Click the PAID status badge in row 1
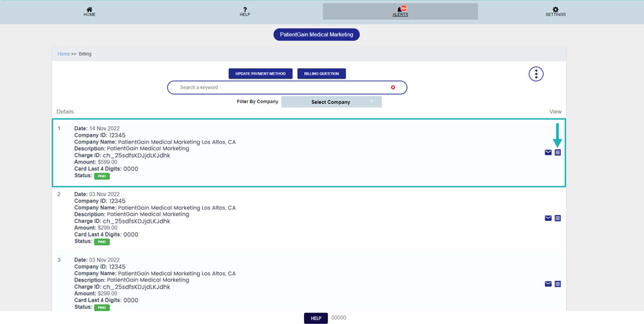Screen dimensions: 644x324 (102, 176)
